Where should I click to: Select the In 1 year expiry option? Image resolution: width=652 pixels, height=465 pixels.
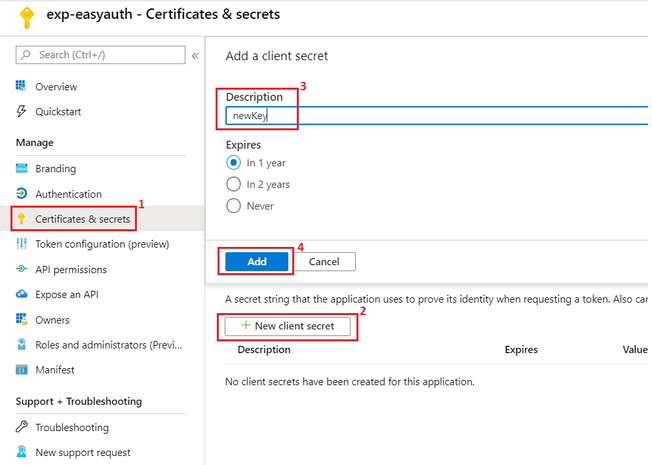click(x=234, y=162)
